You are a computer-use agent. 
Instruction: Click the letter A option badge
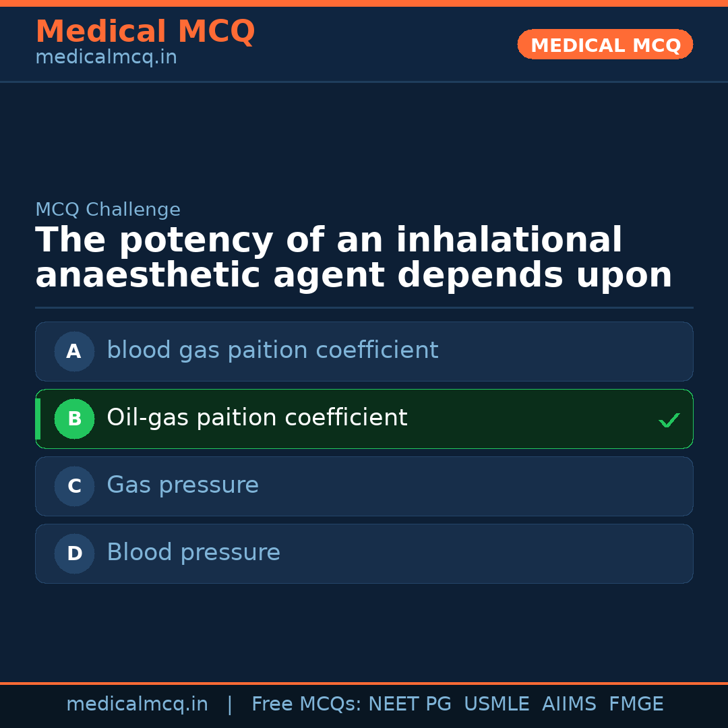(x=74, y=351)
